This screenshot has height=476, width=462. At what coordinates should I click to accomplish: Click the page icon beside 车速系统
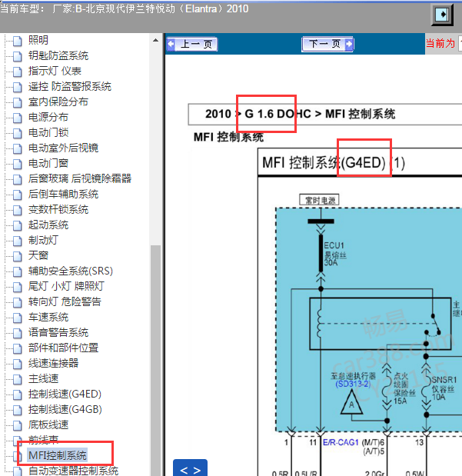[18, 318]
